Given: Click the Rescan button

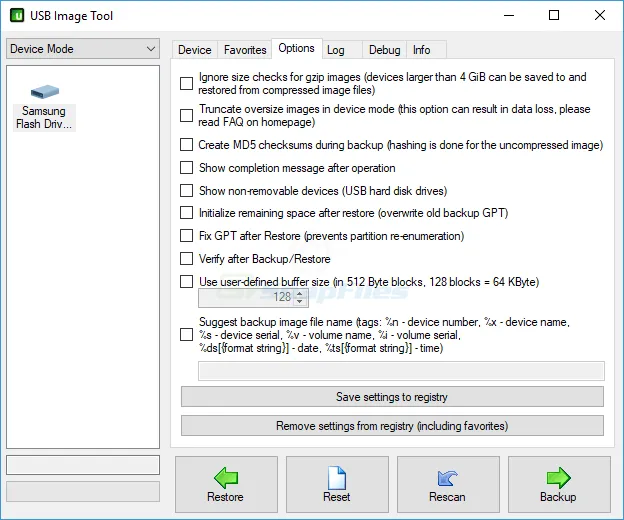Looking at the screenshot, I should pos(448,484).
